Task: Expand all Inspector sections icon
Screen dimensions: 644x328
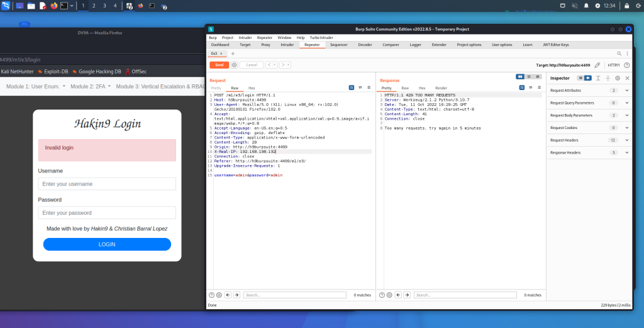Action: click(598, 78)
